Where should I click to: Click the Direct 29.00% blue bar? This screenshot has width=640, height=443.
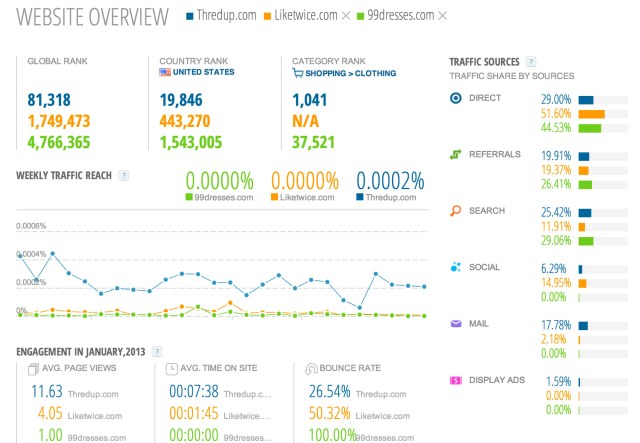click(x=586, y=100)
